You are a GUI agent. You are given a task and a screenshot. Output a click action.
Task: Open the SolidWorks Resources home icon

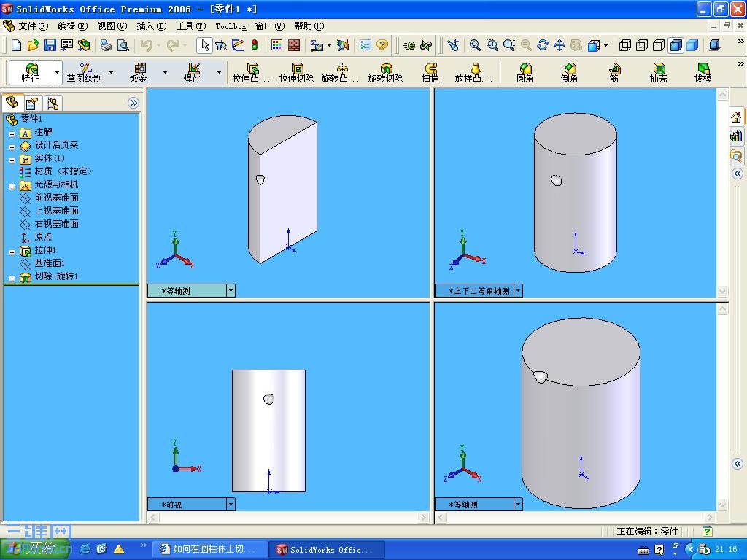[x=736, y=117]
